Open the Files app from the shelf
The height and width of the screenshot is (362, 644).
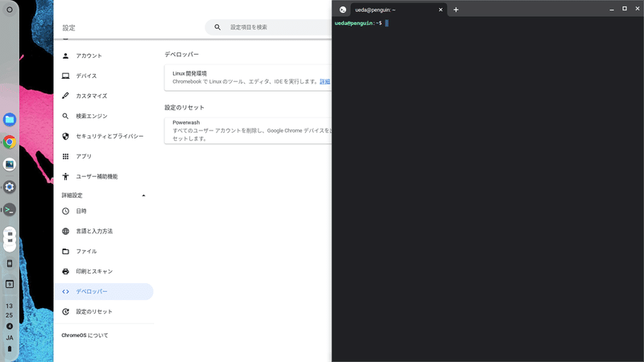pos(10,119)
